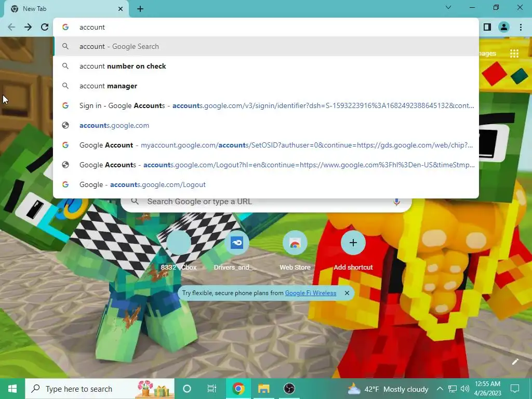Open the '8332 Cbox' shortcut
The image size is (532, 399).
click(x=179, y=251)
